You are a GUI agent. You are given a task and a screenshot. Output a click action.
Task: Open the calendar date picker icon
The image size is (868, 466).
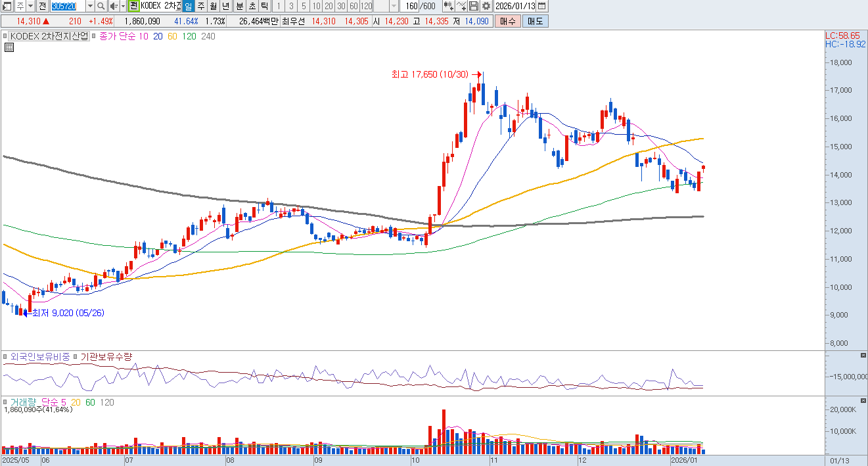pos(541,6)
